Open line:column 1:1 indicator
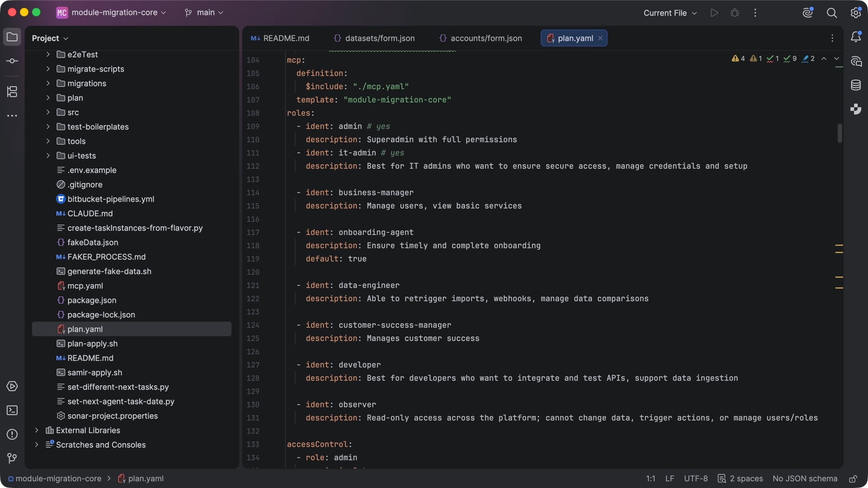868x488 pixels. (x=651, y=479)
